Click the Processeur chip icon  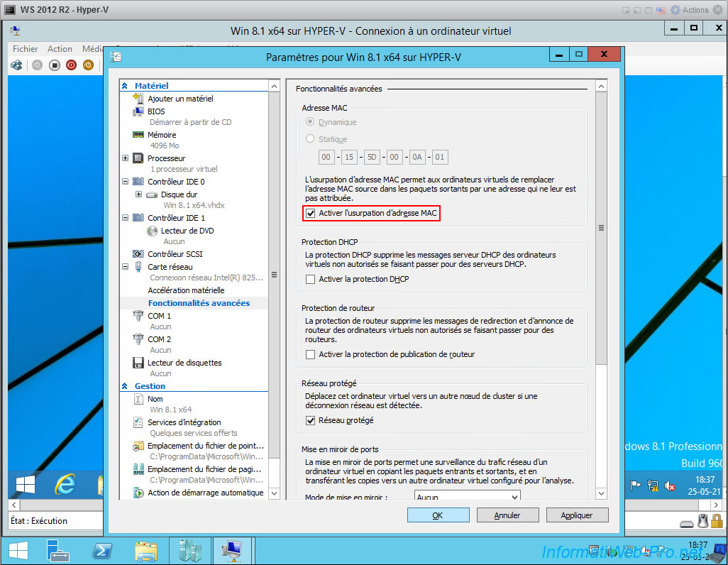[x=138, y=158]
